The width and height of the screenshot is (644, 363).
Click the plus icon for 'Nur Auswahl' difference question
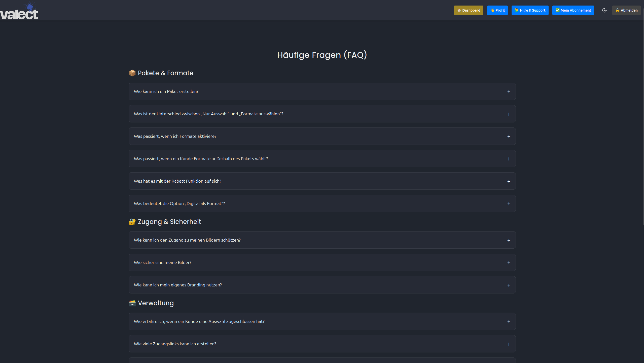pos(509,114)
